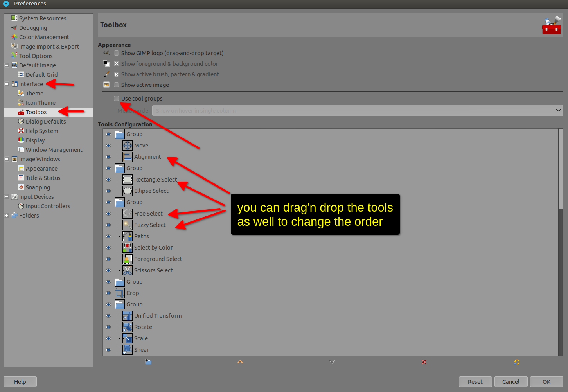This screenshot has height=392, width=568.
Task: Uncheck Show active brush, pattern & gradient
Action: coord(116,74)
